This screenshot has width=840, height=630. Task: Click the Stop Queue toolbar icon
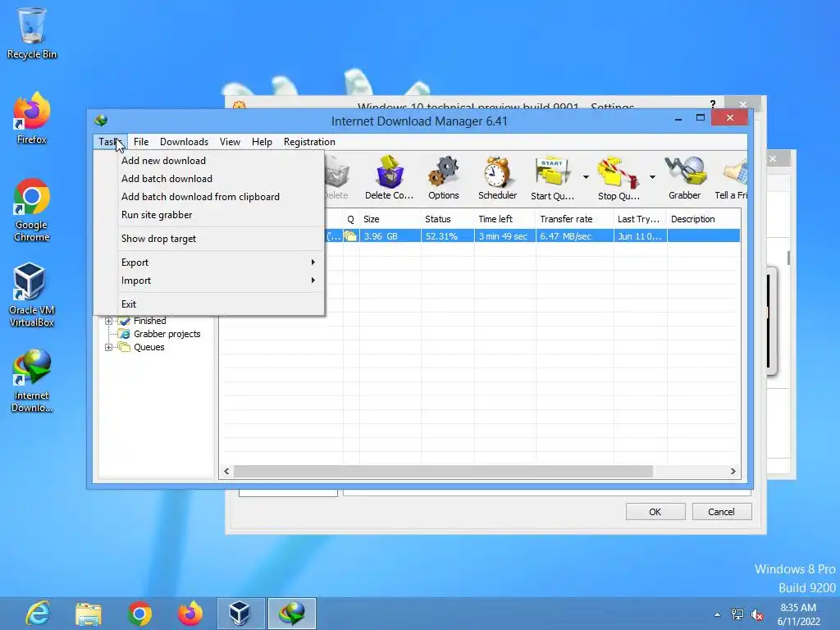(619, 178)
